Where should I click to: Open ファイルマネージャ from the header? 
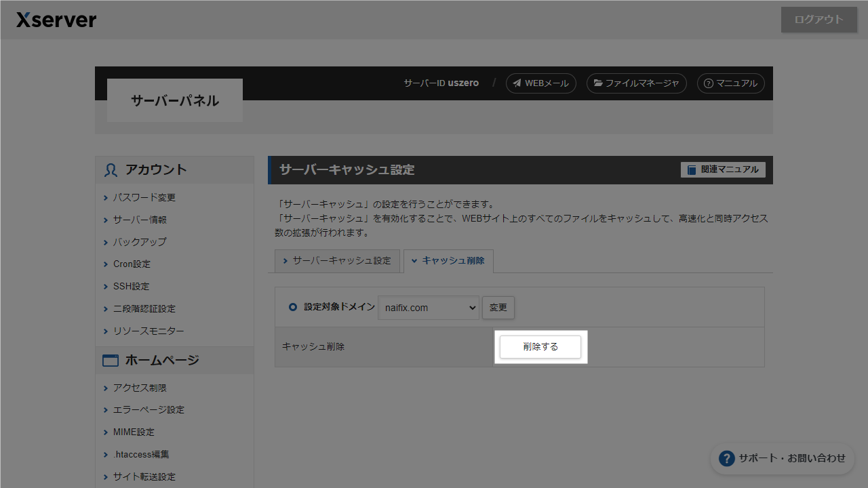point(637,83)
